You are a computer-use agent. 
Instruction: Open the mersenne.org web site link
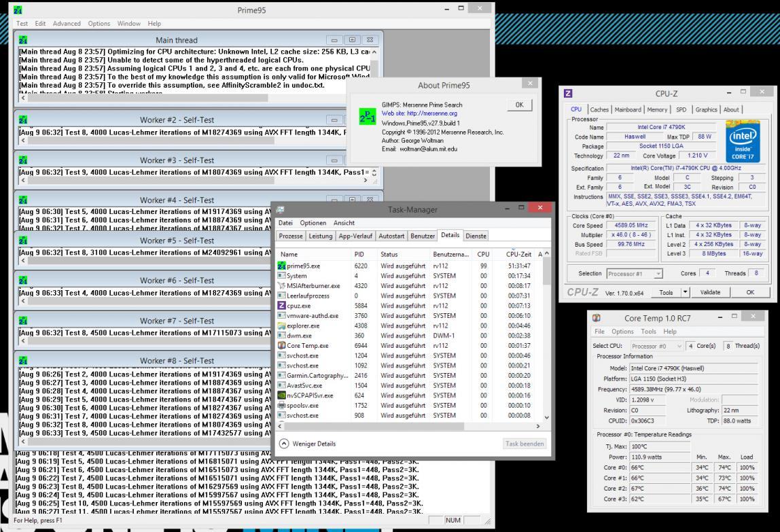[x=419, y=113]
